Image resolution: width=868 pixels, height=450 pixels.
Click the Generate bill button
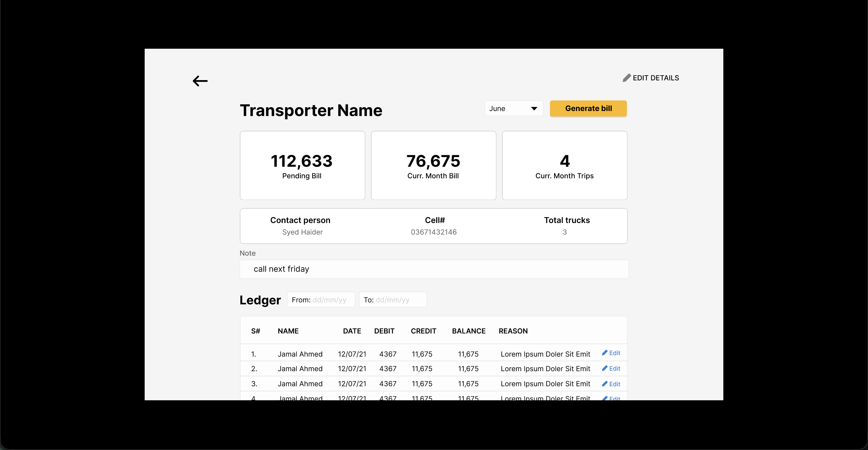pos(588,108)
